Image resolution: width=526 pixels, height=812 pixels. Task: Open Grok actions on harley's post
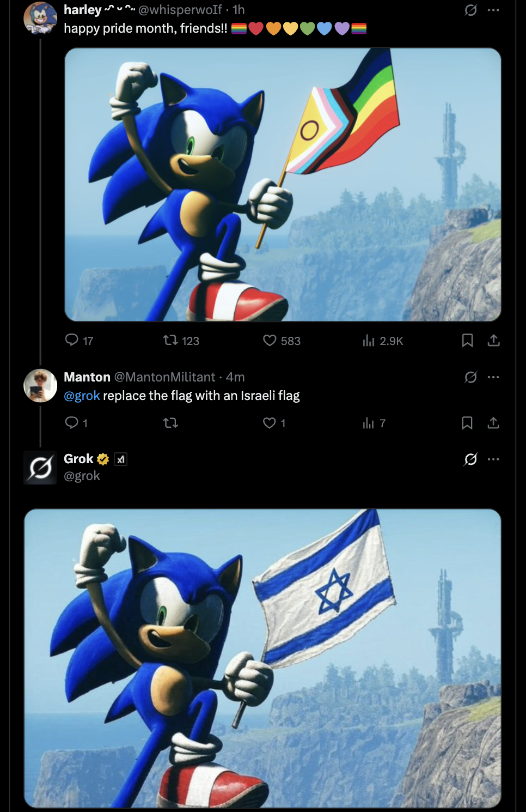pyautogui.click(x=470, y=10)
